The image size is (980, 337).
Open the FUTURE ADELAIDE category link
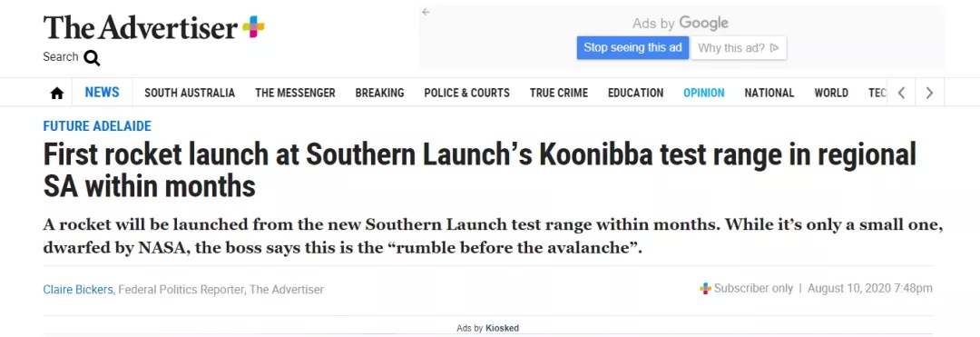click(97, 126)
